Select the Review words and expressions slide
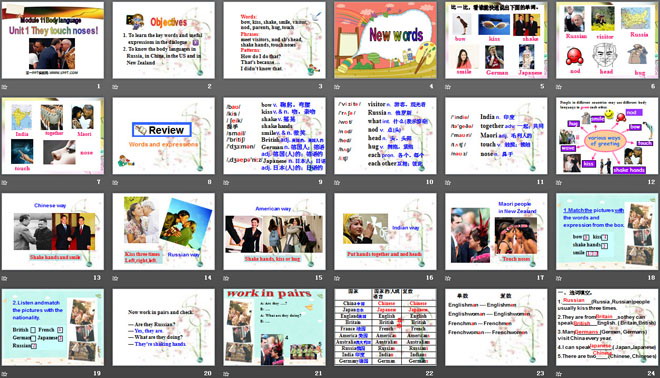Screen dimensions: 660x378 pyautogui.click(x=163, y=136)
